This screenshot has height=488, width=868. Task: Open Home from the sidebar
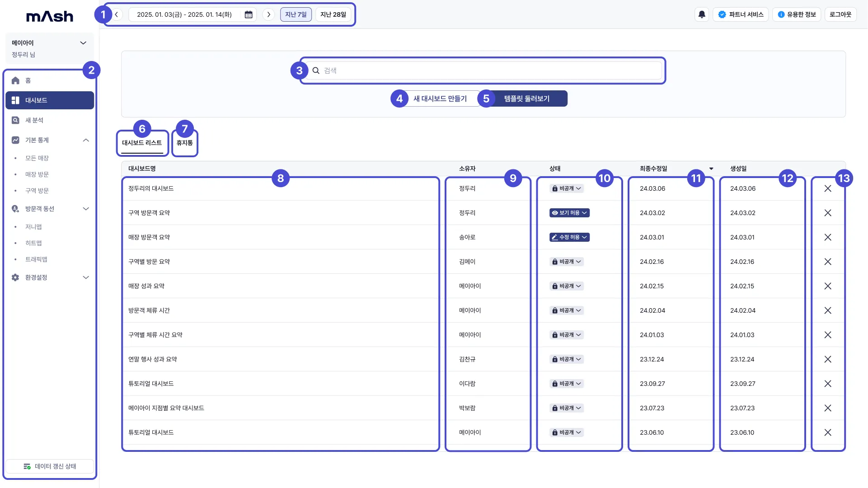28,80
